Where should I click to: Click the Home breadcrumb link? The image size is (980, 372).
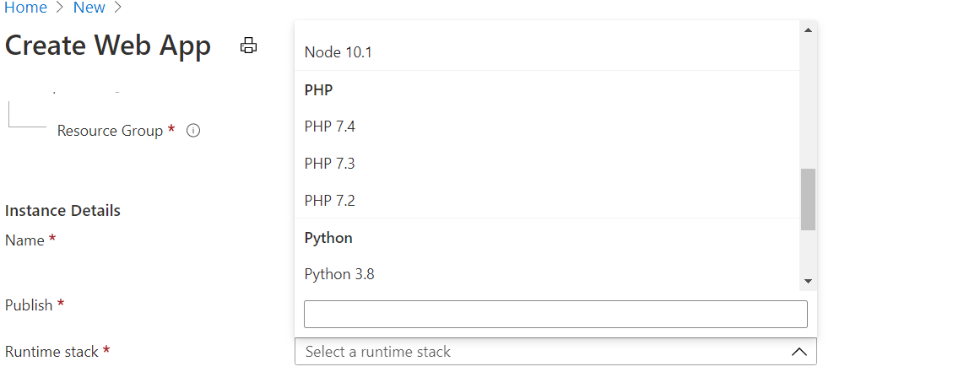(25, 8)
